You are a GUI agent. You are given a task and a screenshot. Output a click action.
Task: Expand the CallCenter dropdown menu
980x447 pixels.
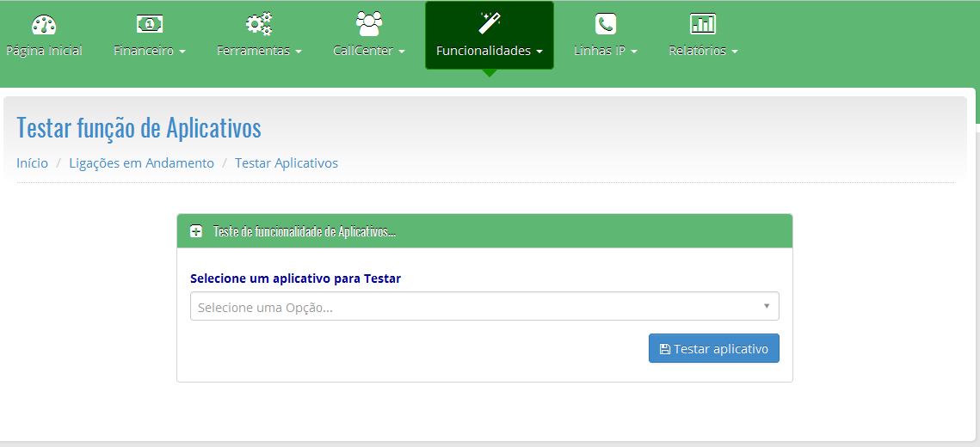[368, 51]
